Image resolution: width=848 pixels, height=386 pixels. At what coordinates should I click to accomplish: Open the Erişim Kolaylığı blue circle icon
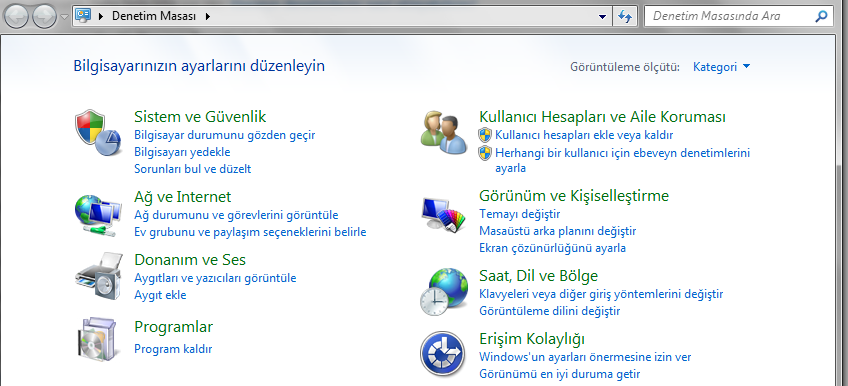point(442,354)
